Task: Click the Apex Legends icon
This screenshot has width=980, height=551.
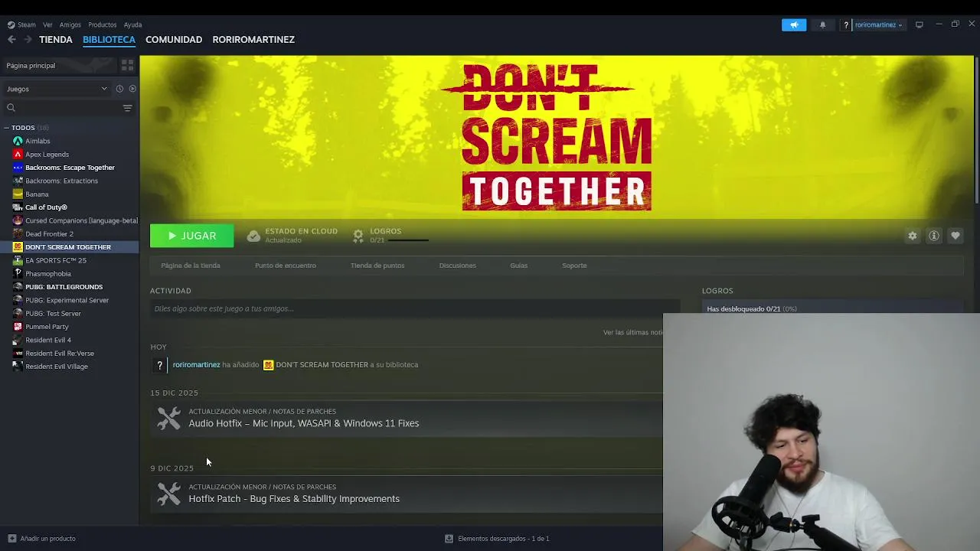Action: 18,154
